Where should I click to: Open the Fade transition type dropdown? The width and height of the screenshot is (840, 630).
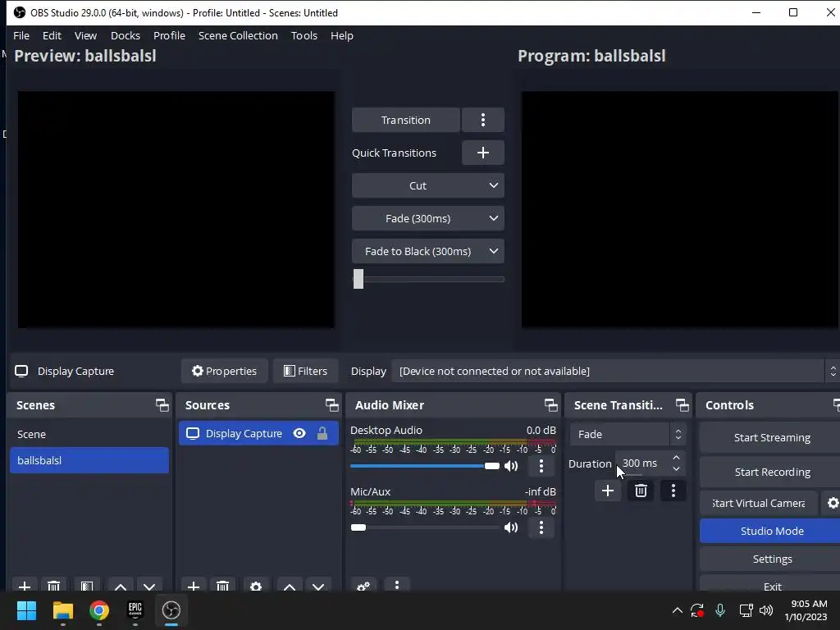pyautogui.click(x=628, y=434)
